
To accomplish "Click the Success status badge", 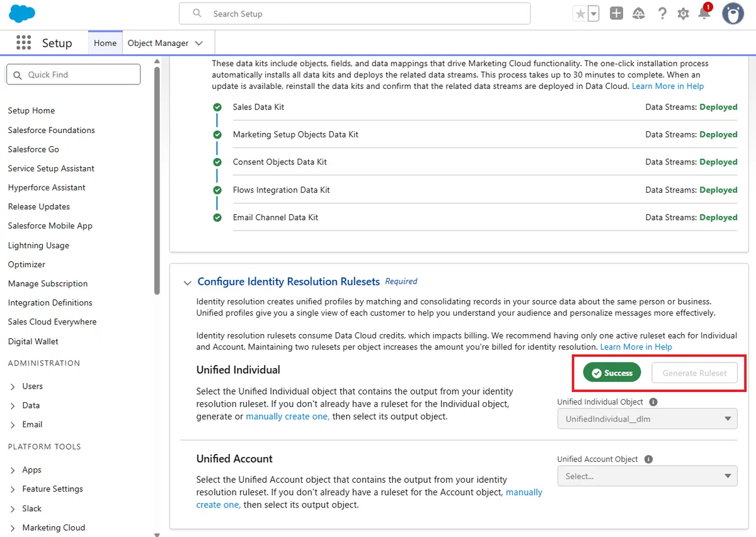I will pyautogui.click(x=612, y=373).
